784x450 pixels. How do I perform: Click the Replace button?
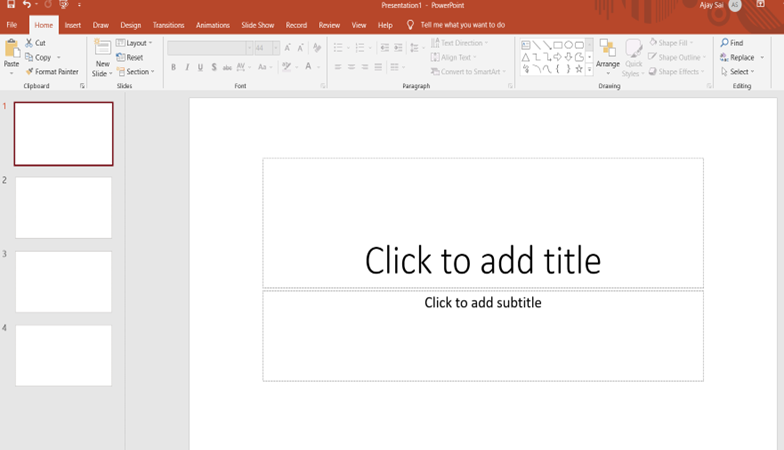click(738, 58)
